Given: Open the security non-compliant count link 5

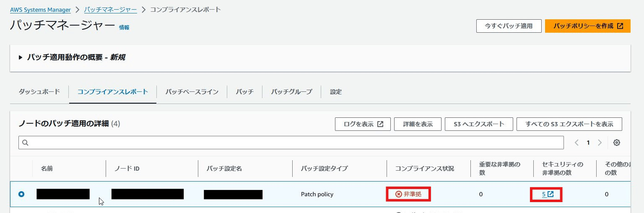Looking at the screenshot, I should [x=548, y=194].
